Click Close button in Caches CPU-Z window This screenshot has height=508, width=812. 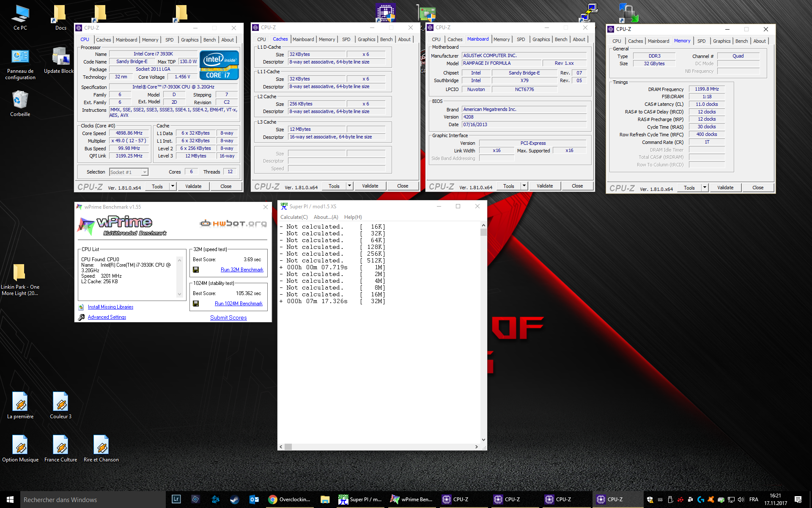[x=403, y=186]
